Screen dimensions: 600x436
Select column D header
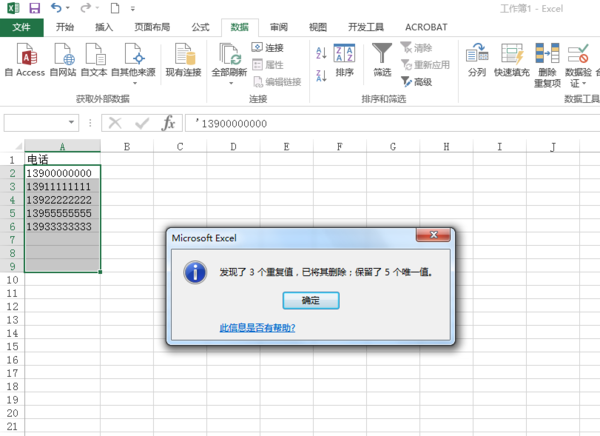[x=233, y=146]
